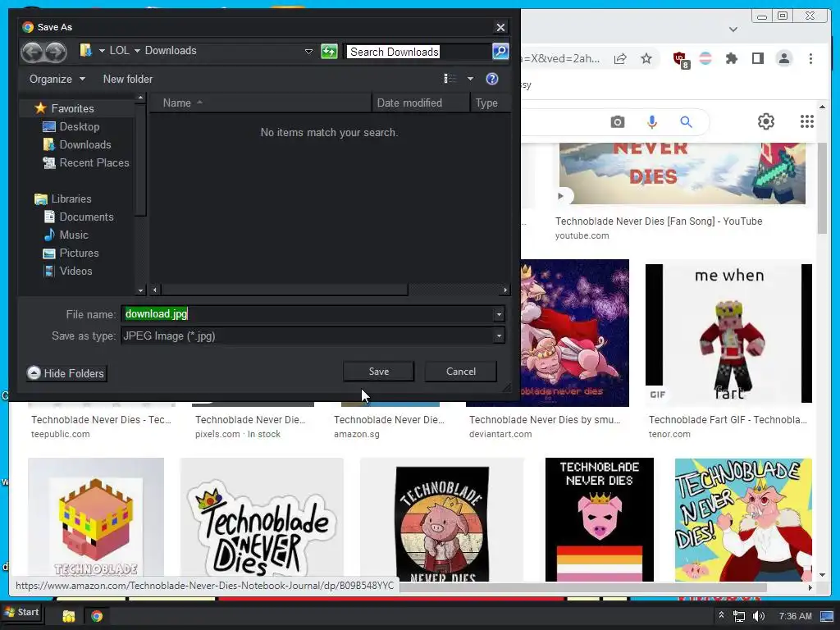This screenshot has width=840, height=630.
Task: Open the Google apps grid icon
Action: point(807,121)
